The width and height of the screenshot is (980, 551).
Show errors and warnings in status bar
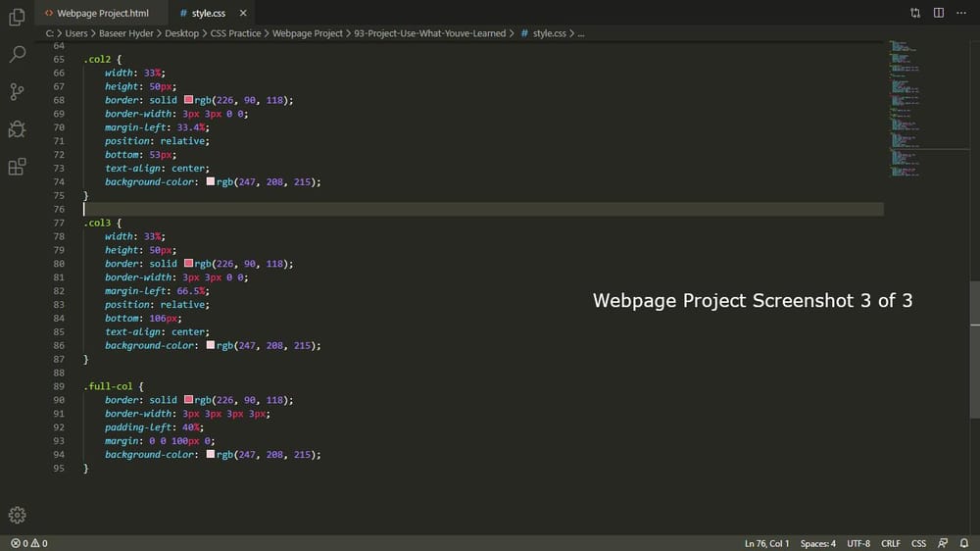(28, 543)
